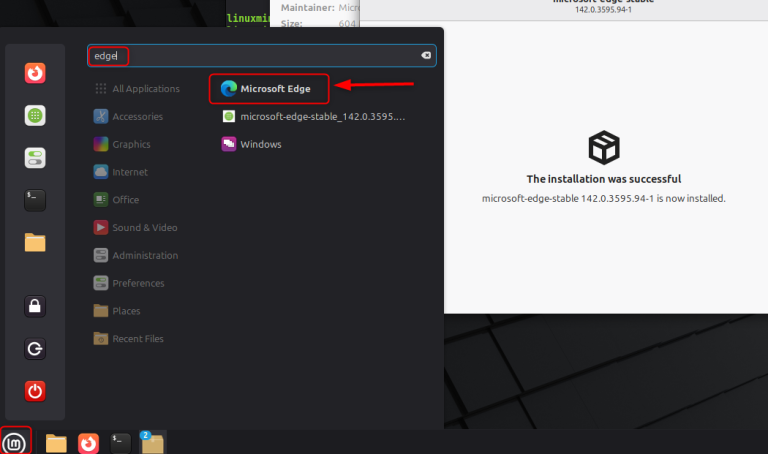Select the Accessories category
Viewport: 768px width, 454px height.
(x=128, y=117)
